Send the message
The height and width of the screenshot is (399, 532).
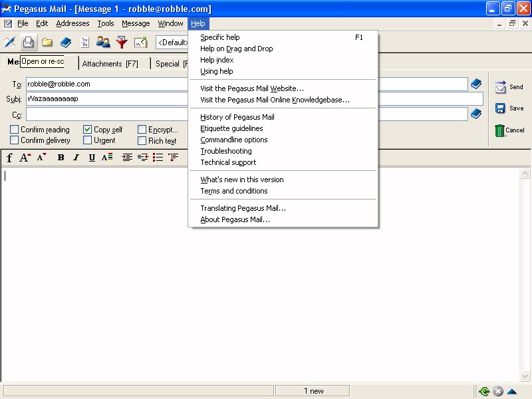(x=509, y=87)
